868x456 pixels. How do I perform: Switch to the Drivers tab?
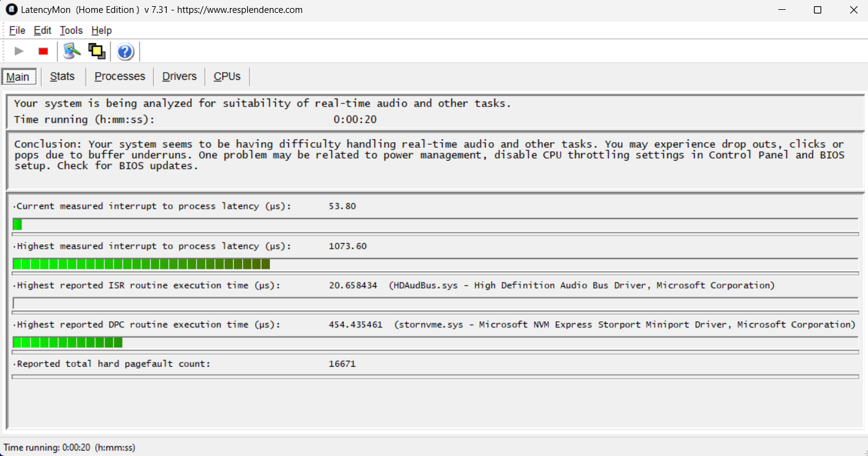(x=180, y=76)
